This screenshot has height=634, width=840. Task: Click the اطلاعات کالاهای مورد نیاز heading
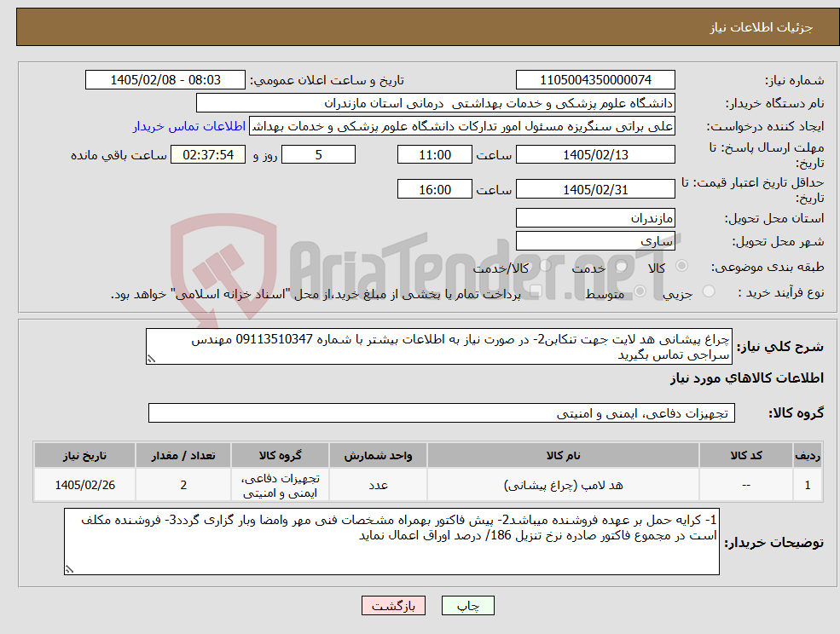[746, 378]
